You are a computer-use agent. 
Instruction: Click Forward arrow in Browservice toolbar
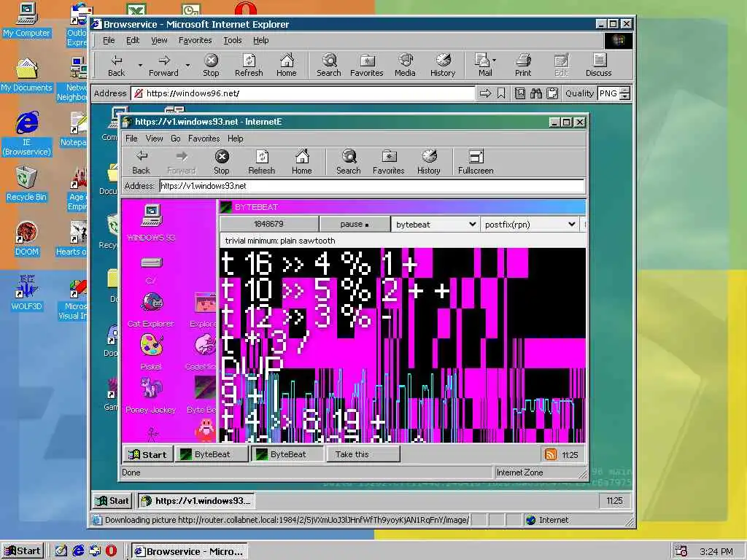point(163,66)
